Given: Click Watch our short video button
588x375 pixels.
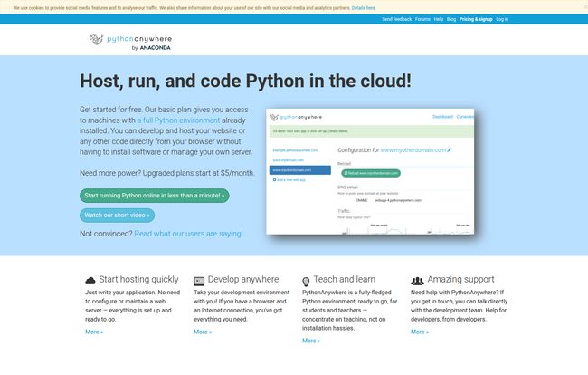Looking at the screenshot, I should pyautogui.click(x=117, y=216).
